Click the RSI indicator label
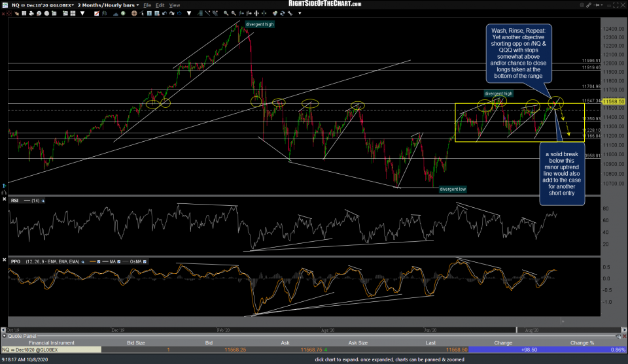The height and width of the screenshot is (364, 628). (x=14, y=201)
